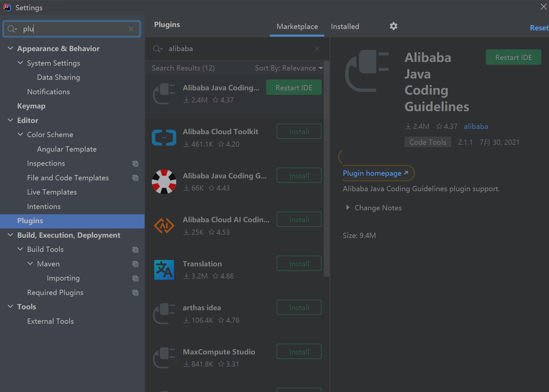Collapse the Build, Execution, Deployment section
Screen dimensions: 549x392
coord(11,235)
